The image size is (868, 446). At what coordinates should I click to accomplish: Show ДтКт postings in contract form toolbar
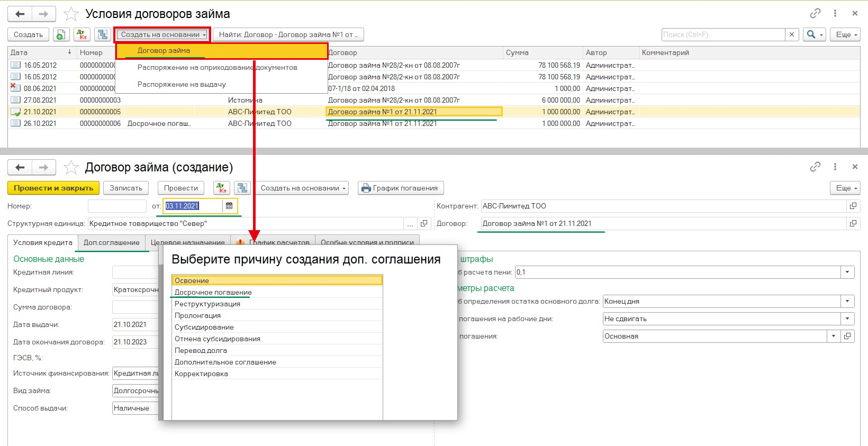pyautogui.click(x=222, y=188)
